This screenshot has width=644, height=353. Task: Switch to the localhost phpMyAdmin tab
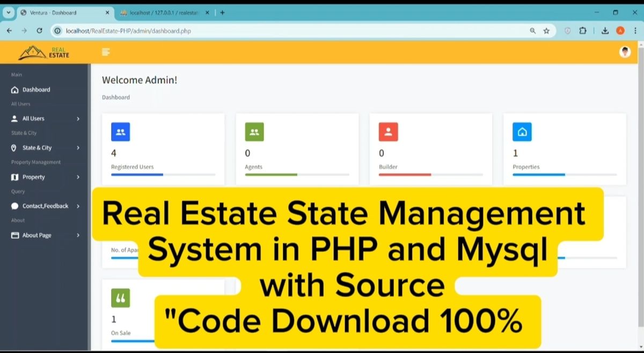pos(161,12)
